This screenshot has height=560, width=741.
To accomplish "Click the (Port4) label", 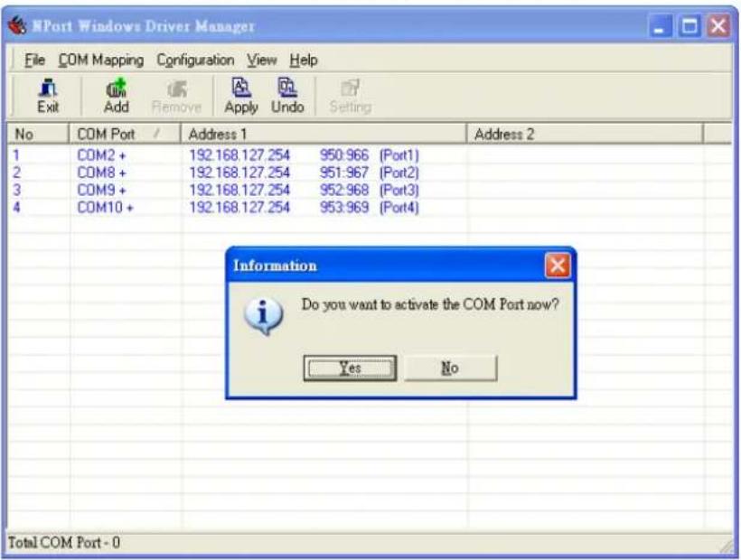I will click(x=399, y=207).
